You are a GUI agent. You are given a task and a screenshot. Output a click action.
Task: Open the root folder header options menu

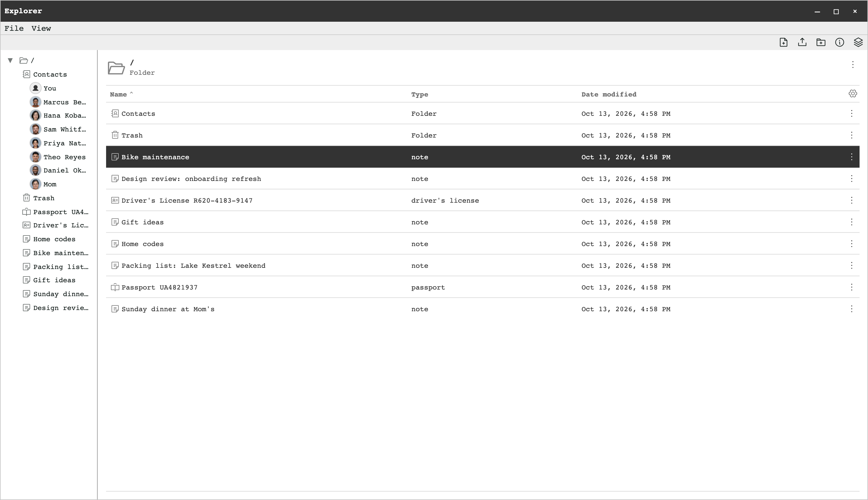[x=853, y=65]
